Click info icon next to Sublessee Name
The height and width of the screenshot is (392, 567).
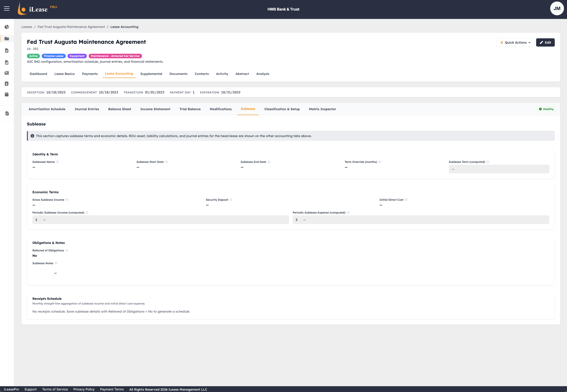[x=57, y=162]
